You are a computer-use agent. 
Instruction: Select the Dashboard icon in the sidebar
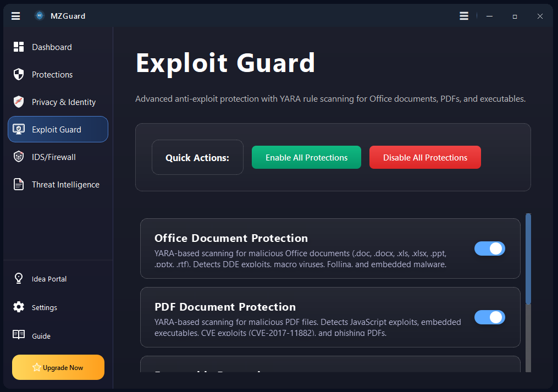(x=18, y=47)
